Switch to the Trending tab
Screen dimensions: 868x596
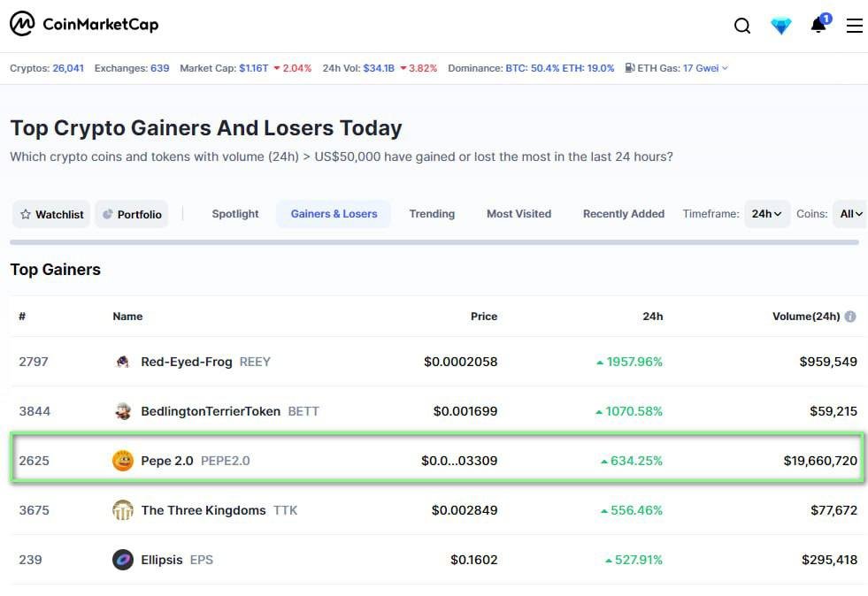point(432,214)
